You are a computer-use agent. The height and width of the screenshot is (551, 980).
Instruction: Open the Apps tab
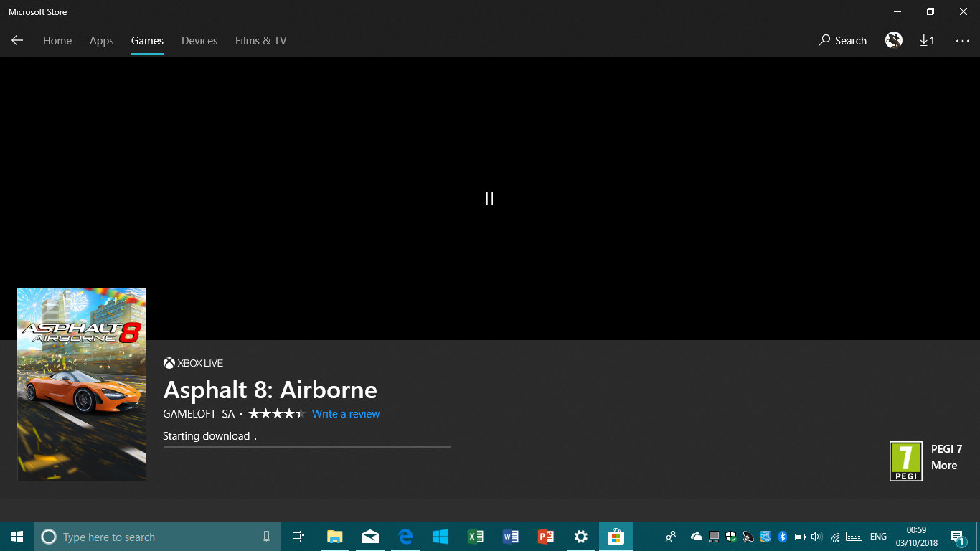(102, 41)
